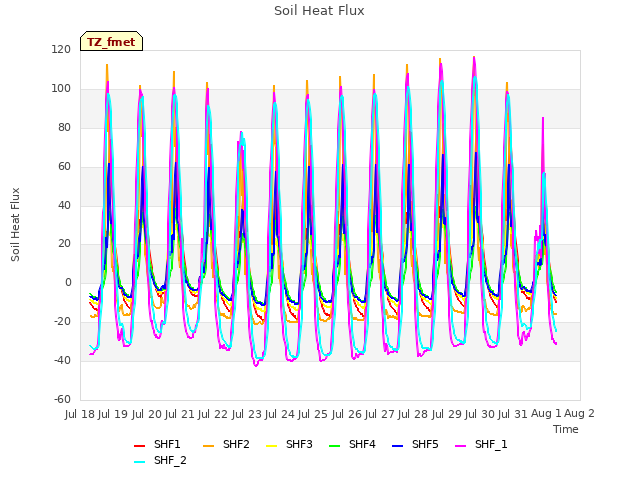
Task: Click the Jul 31 x-axis label
Action: click(x=513, y=414)
